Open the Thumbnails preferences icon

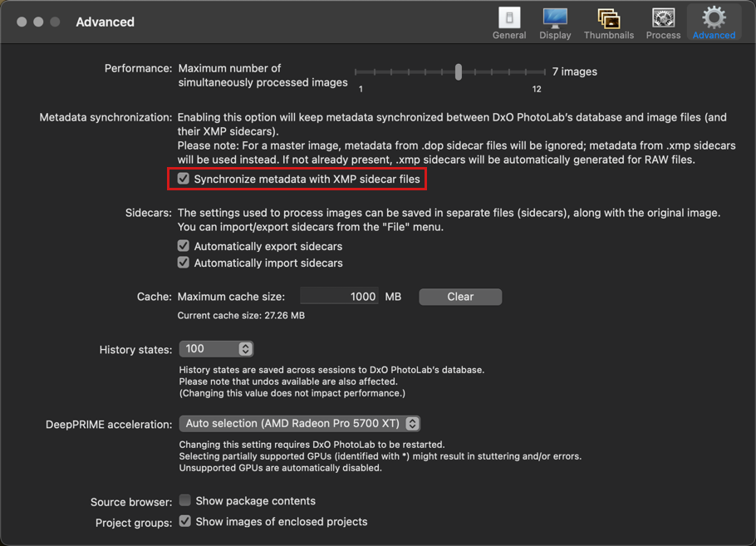[609, 18]
